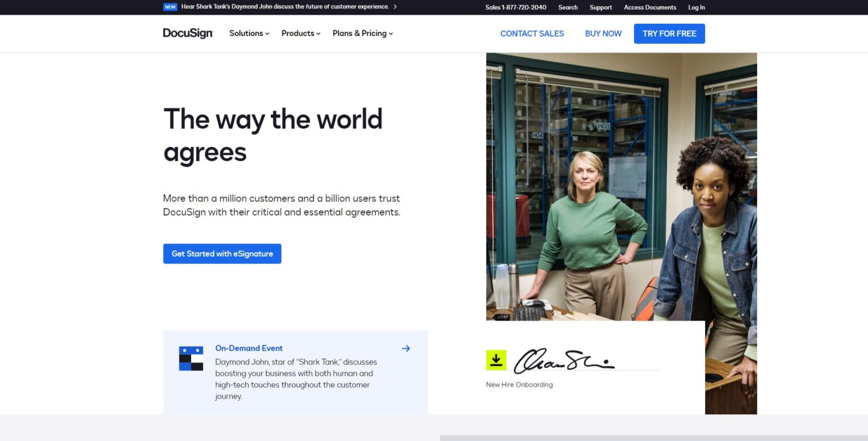
Task: Open the On-Demand Event heading link
Action: (249, 348)
